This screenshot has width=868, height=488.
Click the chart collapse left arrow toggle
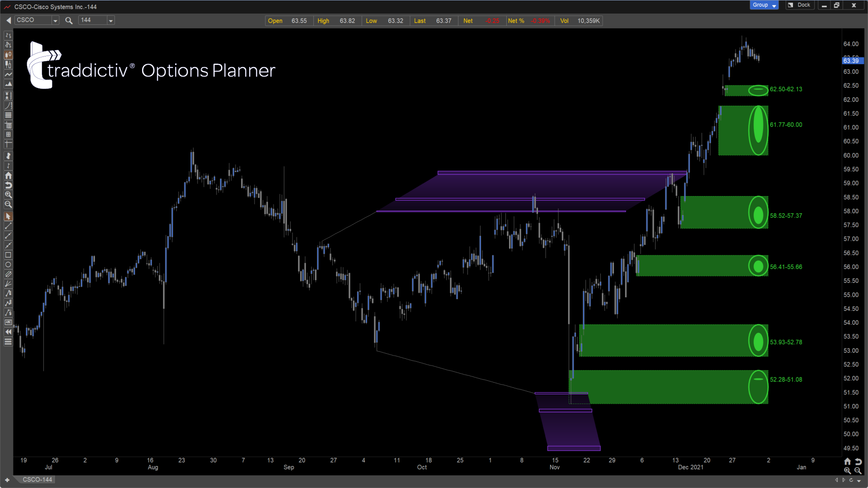[x=8, y=20]
